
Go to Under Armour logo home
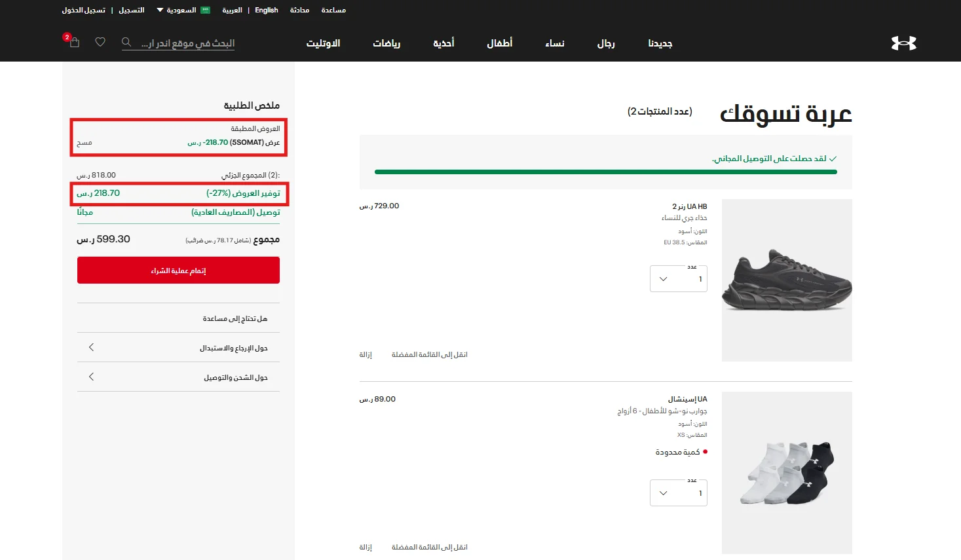pyautogui.click(x=903, y=43)
